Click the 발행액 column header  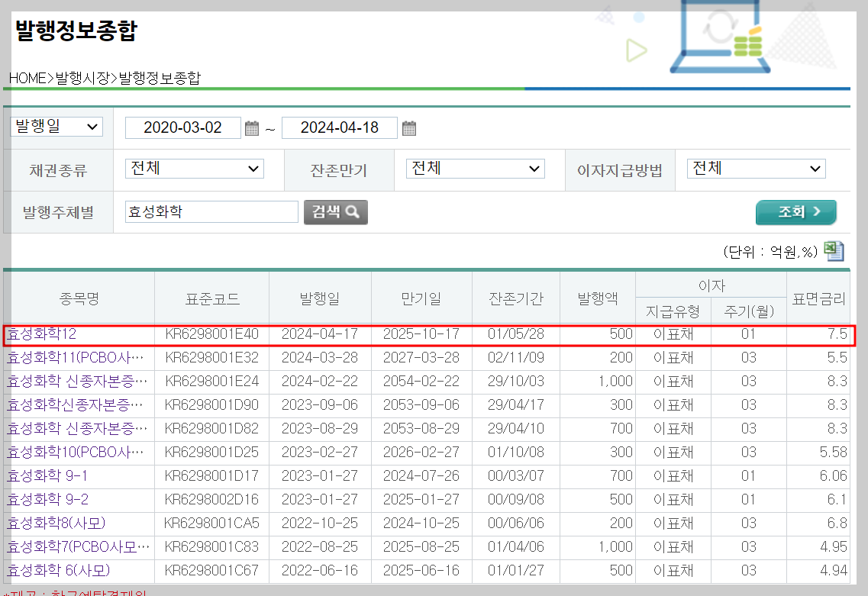[598, 299]
